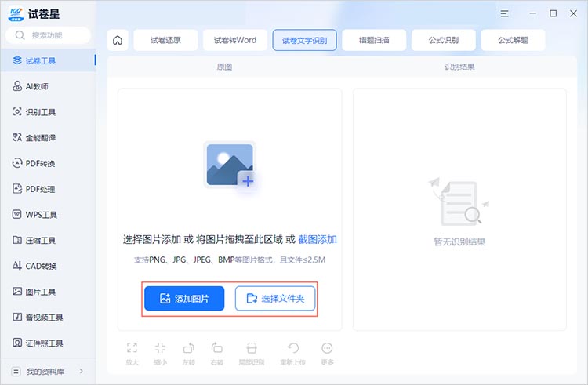Select the 试卷文字识别 tab
Viewport: 588px width, 385px height.
(x=304, y=40)
